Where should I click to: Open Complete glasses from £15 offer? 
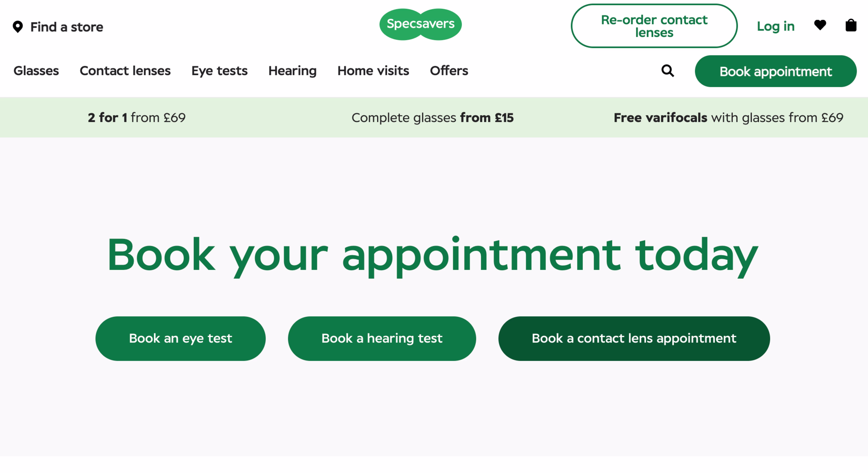432,117
